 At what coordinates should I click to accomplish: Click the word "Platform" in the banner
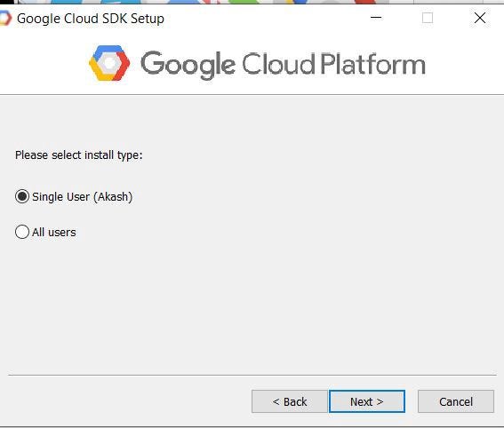[x=373, y=64]
